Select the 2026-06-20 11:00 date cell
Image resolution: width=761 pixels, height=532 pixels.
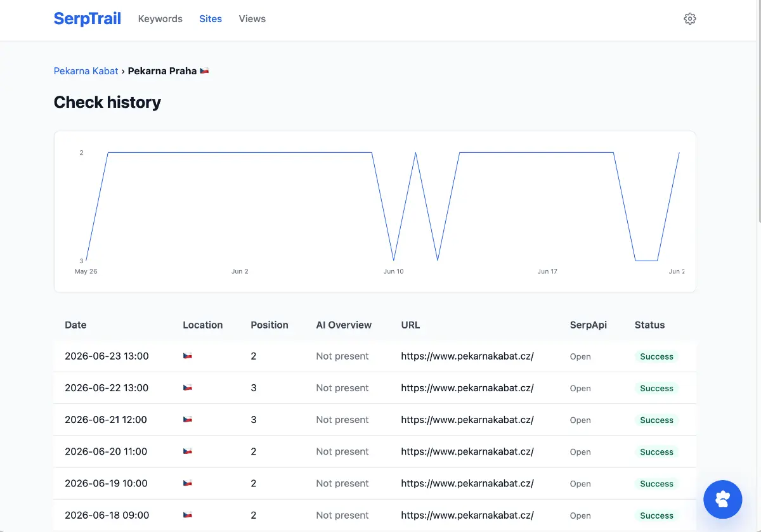(106, 451)
